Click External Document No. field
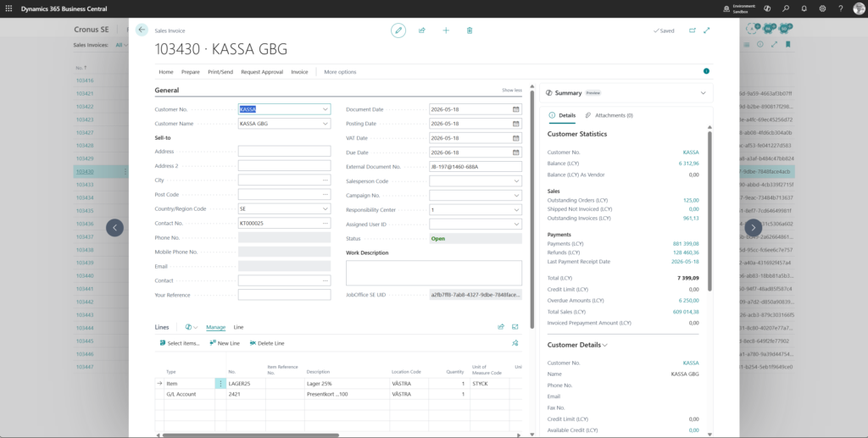Image resolution: width=868 pixels, height=438 pixels. tap(476, 166)
